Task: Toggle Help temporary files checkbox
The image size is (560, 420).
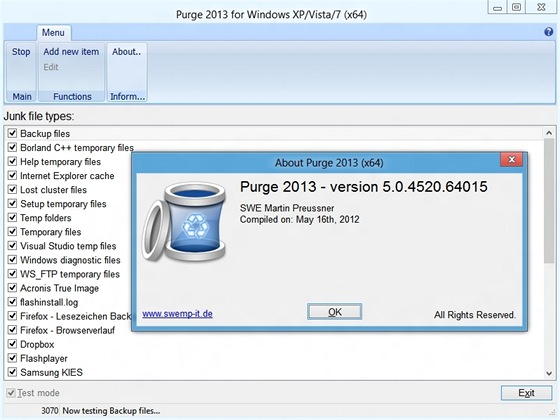Action: click(12, 161)
